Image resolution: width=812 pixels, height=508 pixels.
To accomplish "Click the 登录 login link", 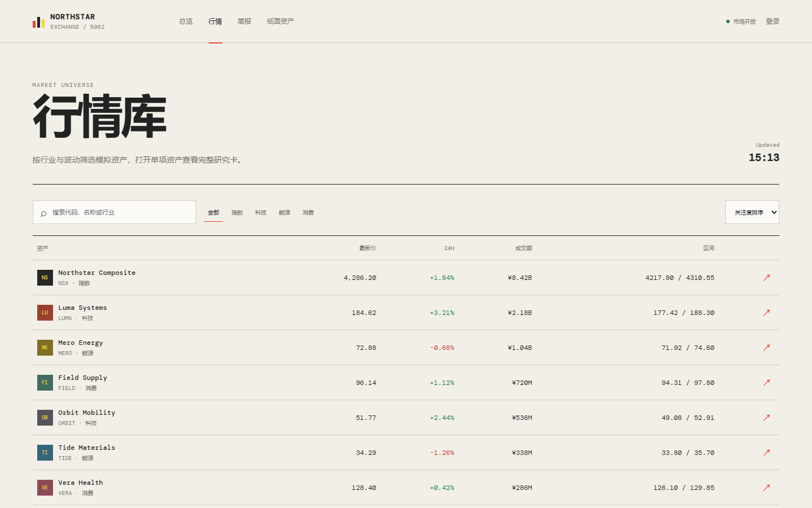I will [x=773, y=21].
